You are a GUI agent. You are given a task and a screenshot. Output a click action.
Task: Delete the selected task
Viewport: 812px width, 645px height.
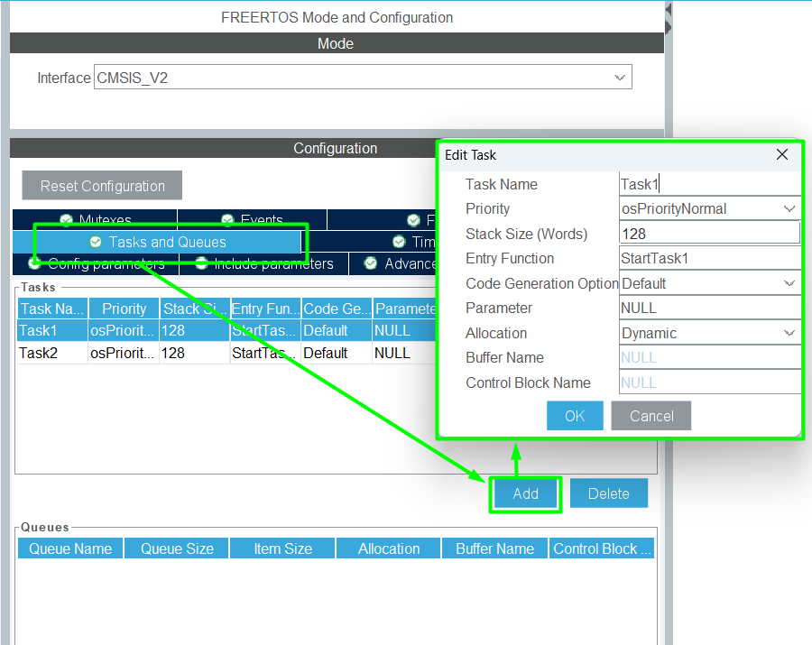[x=608, y=493]
